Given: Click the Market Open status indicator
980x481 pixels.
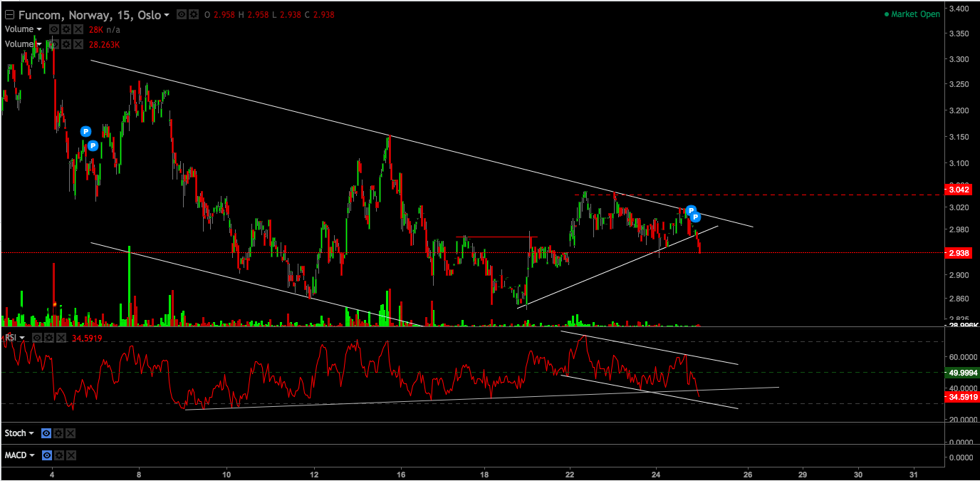Looking at the screenshot, I should [912, 14].
